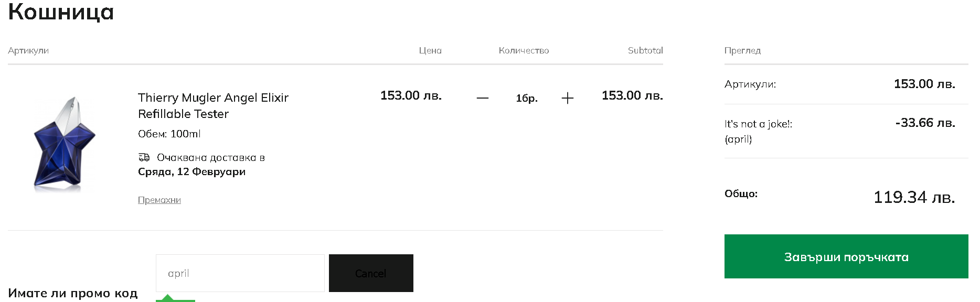Click the Кошница page heading
Viewport: 980px width, 302px height.
pos(61,12)
